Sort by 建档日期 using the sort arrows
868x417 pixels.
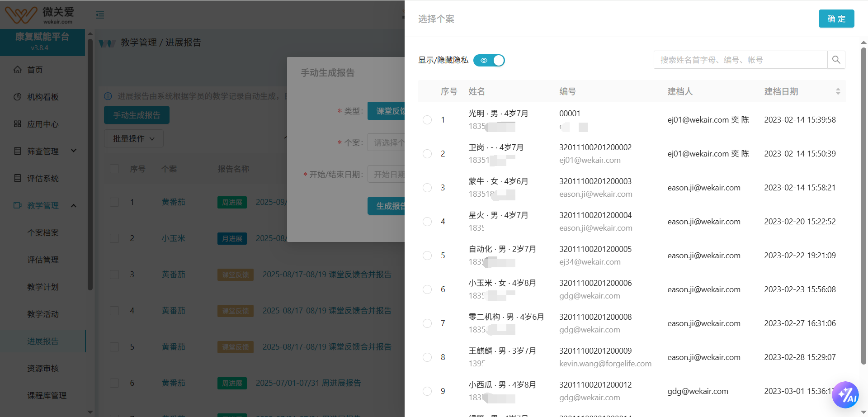click(x=838, y=91)
